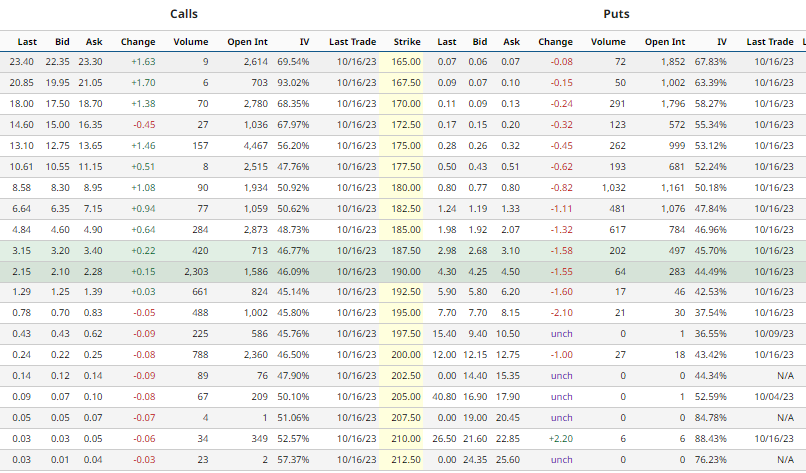
Task: Sort calls by Change column header
Action: click(x=138, y=42)
